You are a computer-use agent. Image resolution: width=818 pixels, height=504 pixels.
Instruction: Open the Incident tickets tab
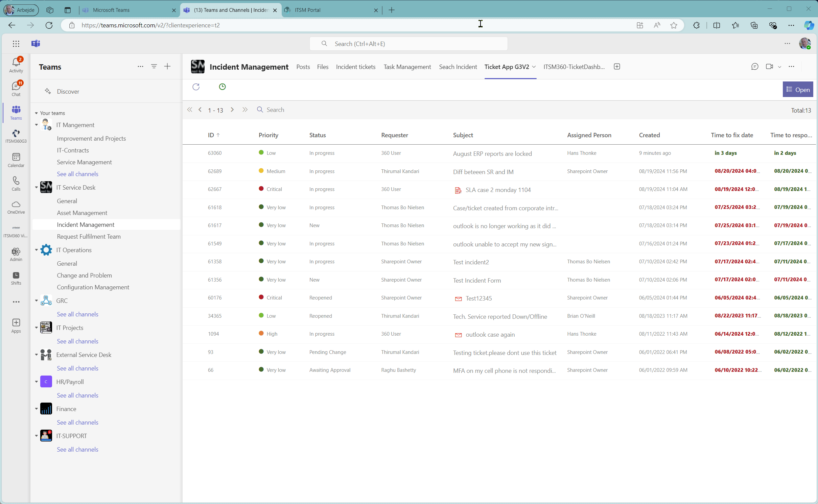356,66
